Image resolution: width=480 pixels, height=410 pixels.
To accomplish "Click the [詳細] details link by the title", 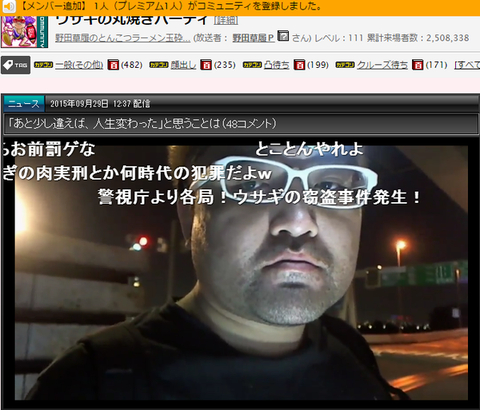I will pyautogui.click(x=226, y=20).
